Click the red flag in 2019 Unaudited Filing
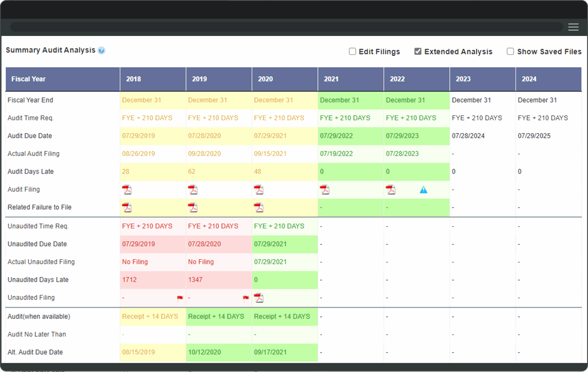Image resolution: width=588 pixels, height=372 pixels. pyautogui.click(x=246, y=298)
